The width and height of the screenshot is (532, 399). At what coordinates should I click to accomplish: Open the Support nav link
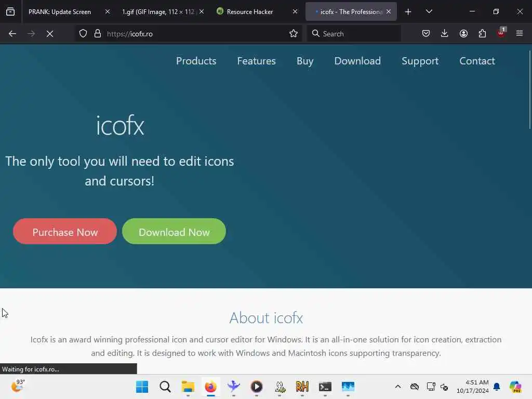point(420,61)
